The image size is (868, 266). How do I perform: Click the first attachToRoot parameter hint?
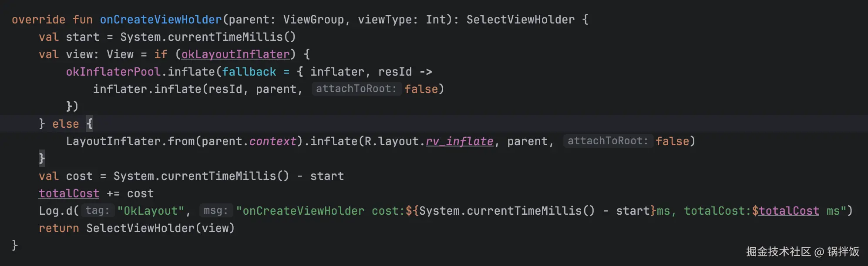[x=356, y=89]
